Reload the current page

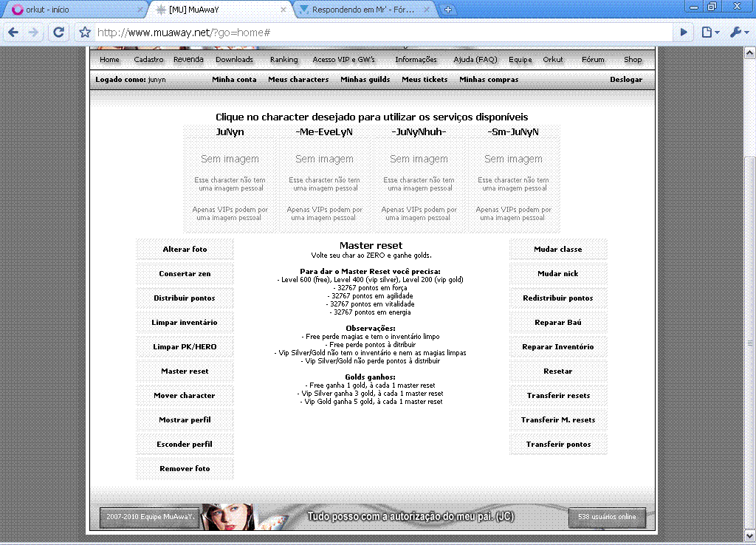click(59, 32)
